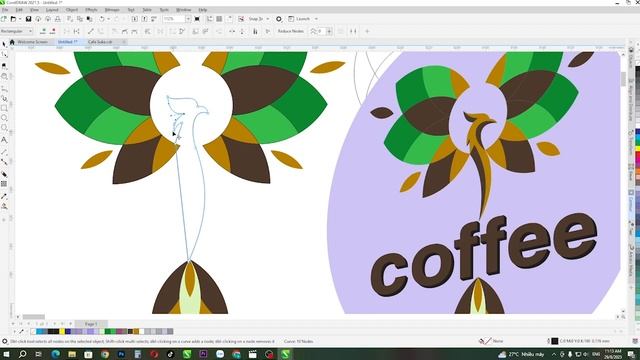
Task: Click the Export icon in toolbar
Action: point(144,19)
